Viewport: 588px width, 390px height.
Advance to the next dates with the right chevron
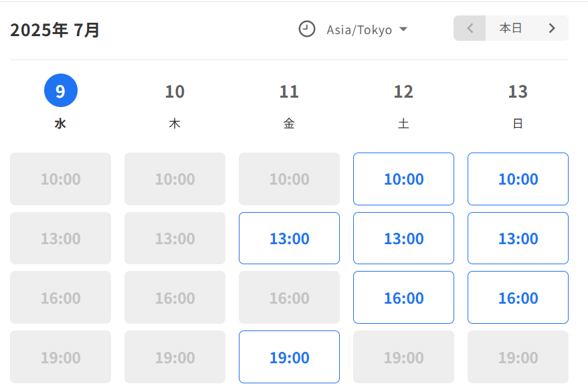[552, 28]
